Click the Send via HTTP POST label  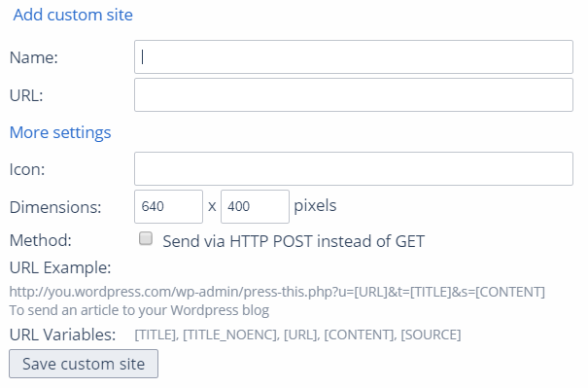tap(294, 241)
